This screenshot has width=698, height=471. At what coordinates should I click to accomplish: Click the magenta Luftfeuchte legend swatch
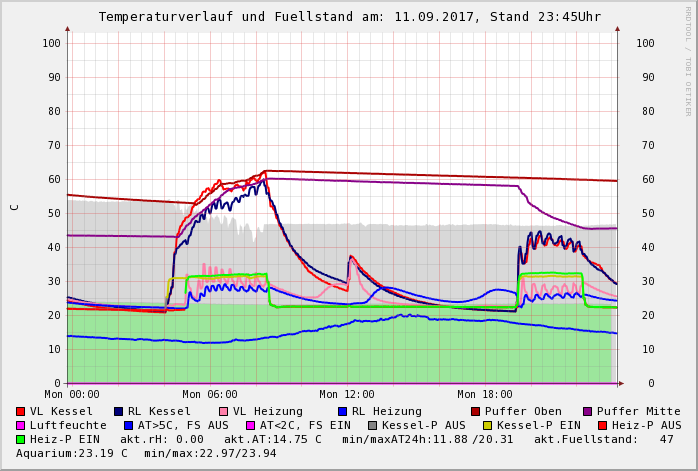coord(21,425)
